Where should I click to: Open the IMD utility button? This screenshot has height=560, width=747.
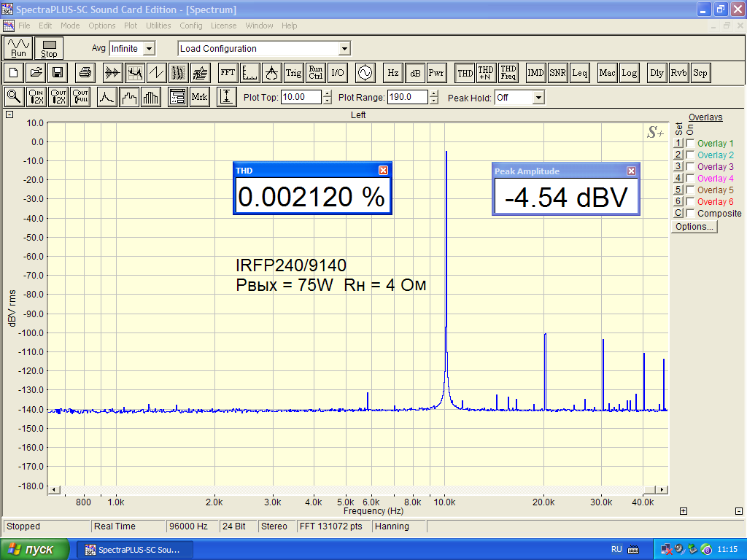point(535,72)
